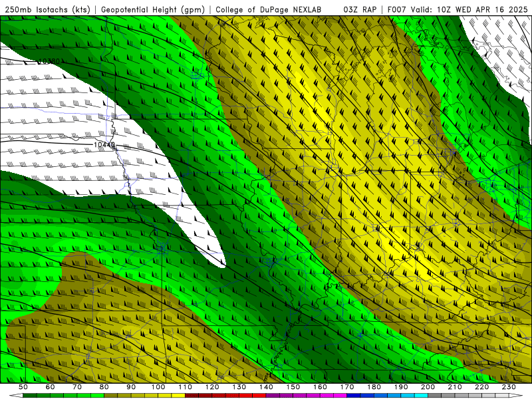
Task: Click the '03Z RAP' model run label
Action: pos(360,9)
